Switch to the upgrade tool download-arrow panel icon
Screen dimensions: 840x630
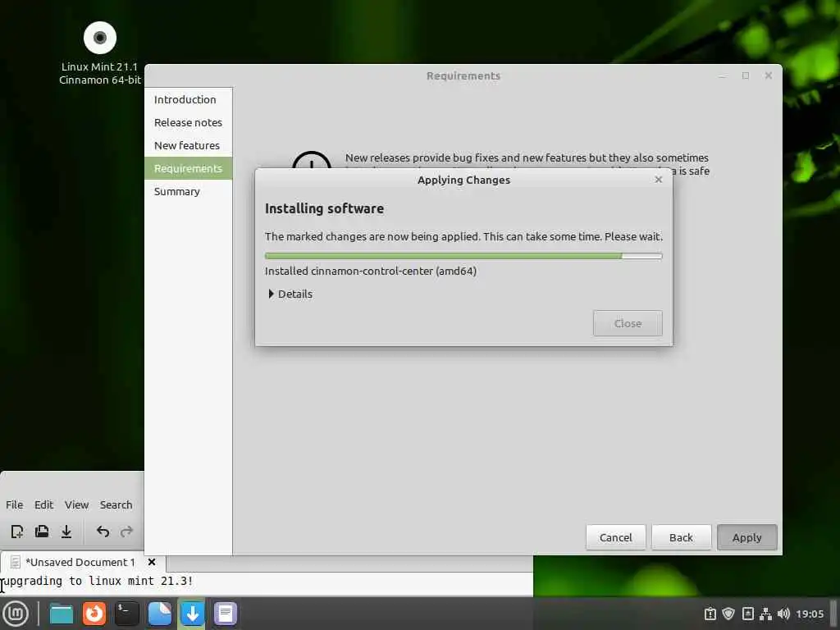(x=192, y=614)
